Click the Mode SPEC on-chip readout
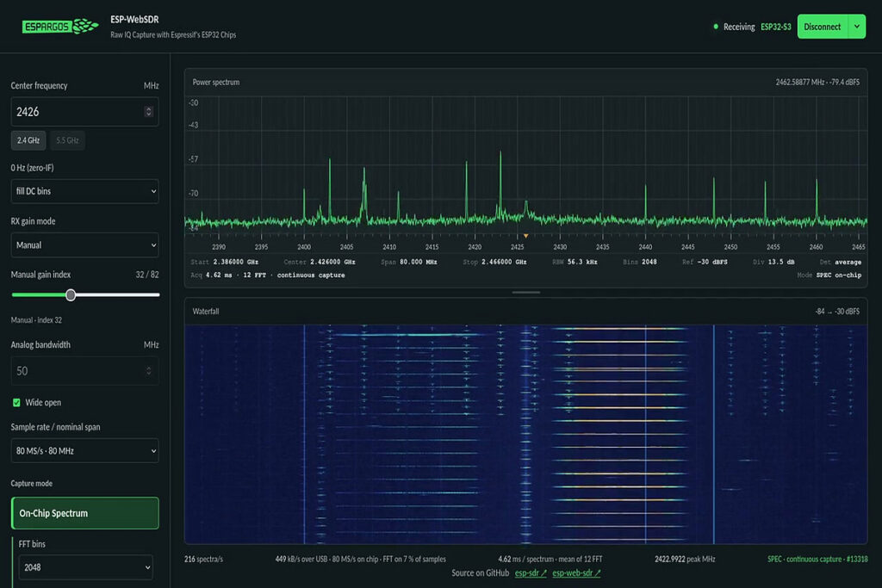 click(x=829, y=275)
